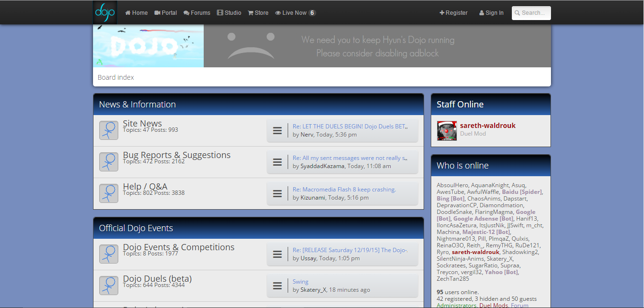The width and height of the screenshot is (644, 308).
Task: Open the Help / Q&A forum
Action: [145, 186]
